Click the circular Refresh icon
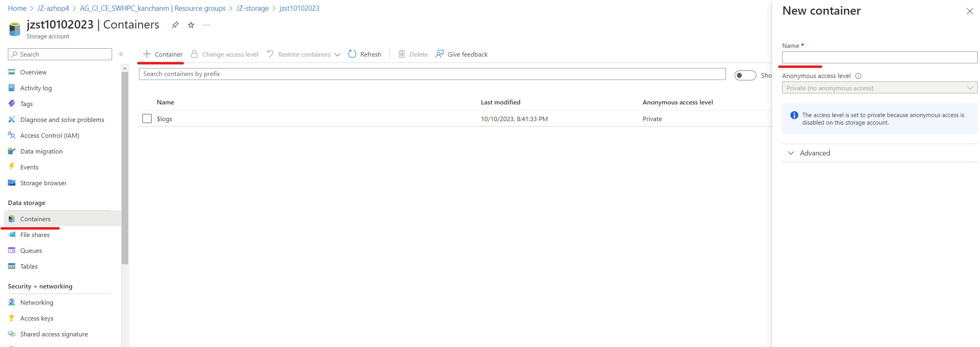This screenshot has height=347, width=980. (x=352, y=54)
